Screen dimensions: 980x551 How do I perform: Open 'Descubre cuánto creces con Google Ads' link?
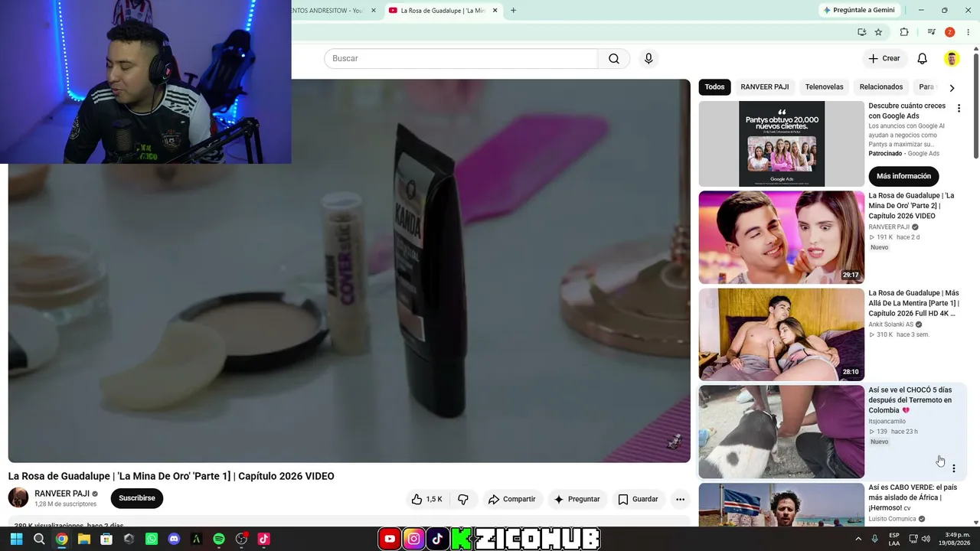coord(906,111)
